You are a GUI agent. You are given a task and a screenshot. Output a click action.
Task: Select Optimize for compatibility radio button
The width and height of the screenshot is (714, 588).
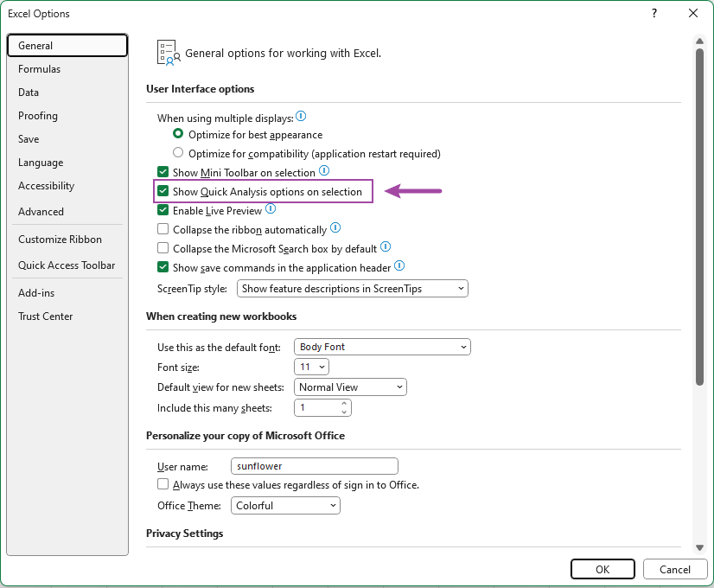[177, 153]
